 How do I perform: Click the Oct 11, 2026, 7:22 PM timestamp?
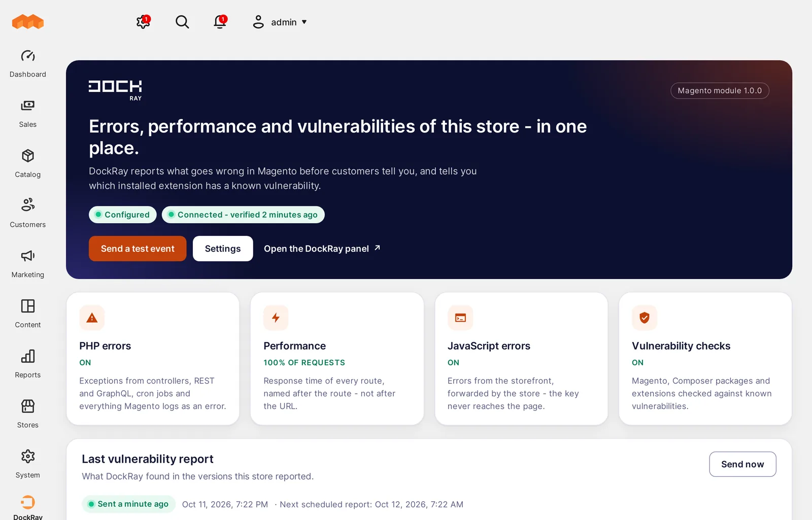click(225, 504)
